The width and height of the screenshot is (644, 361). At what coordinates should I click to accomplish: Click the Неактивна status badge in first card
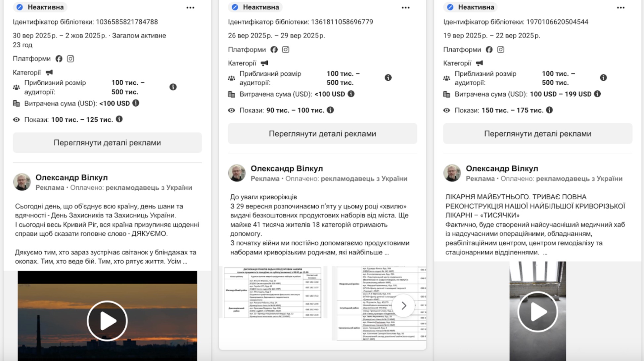(40, 7)
